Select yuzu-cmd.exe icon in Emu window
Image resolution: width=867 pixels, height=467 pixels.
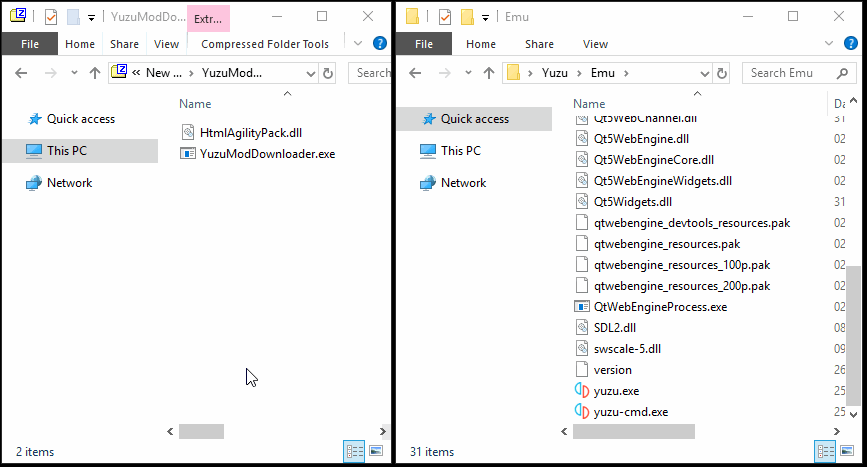point(582,411)
